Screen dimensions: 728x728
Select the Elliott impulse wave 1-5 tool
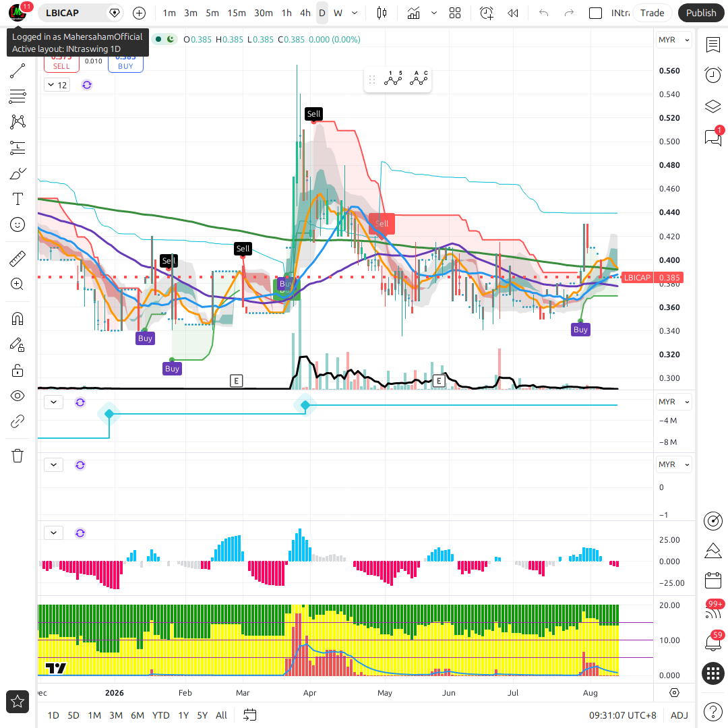click(393, 79)
